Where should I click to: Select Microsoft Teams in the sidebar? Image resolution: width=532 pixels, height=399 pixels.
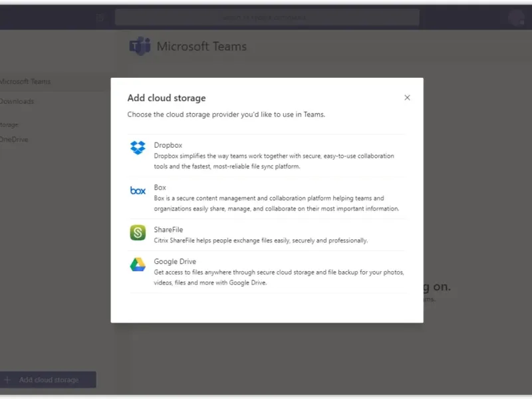click(x=25, y=81)
